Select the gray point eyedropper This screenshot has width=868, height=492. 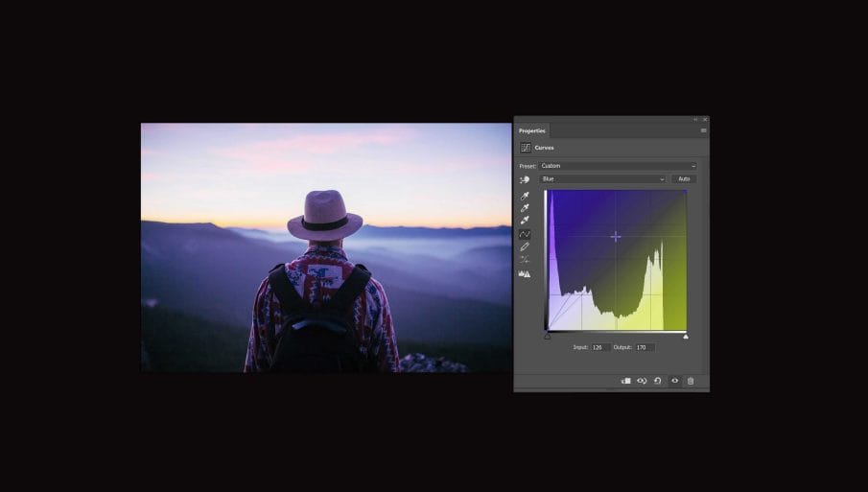point(525,208)
